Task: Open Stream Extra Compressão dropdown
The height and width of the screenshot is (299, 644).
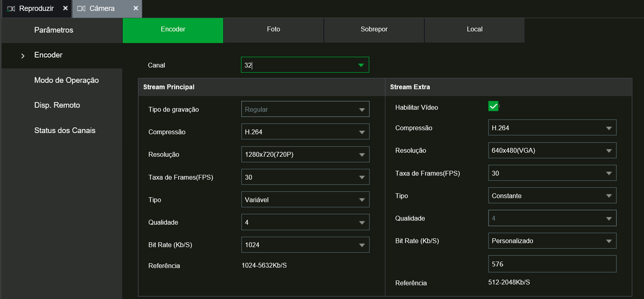Action: point(552,128)
